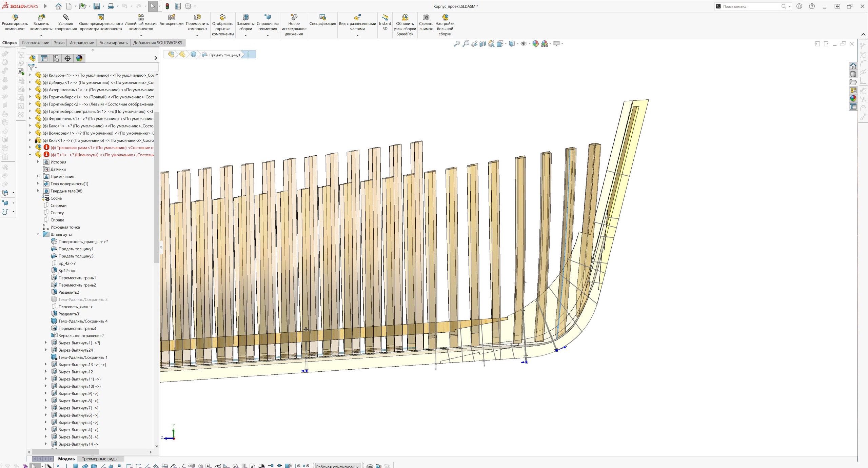Viewport: 868px width, 468px height.
Task: Open DisplayManager colored sphere tab icon
Action: click(79, 58)
